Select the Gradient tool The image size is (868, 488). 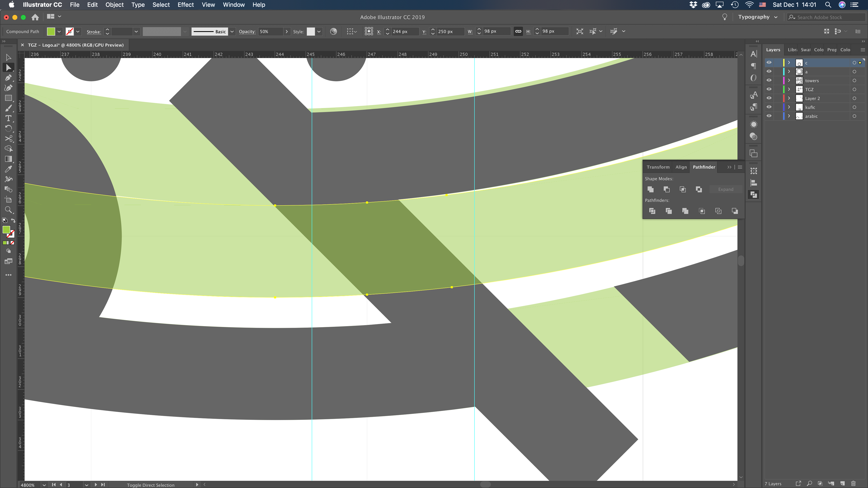8,159
